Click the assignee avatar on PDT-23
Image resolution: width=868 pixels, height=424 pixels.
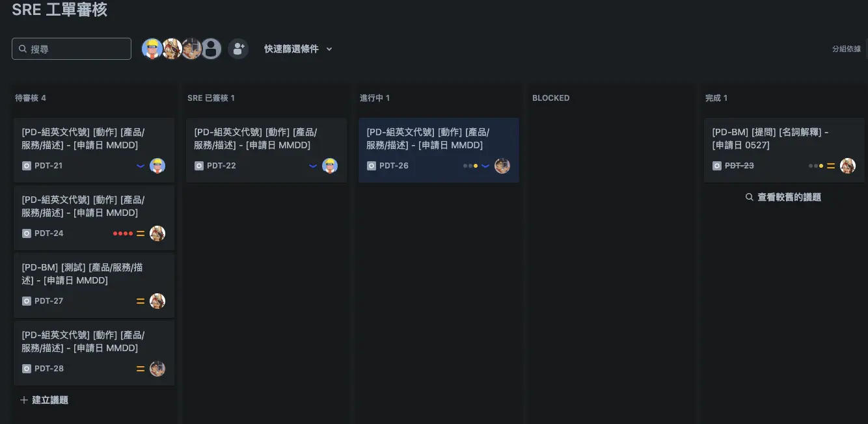coord(847,166)
